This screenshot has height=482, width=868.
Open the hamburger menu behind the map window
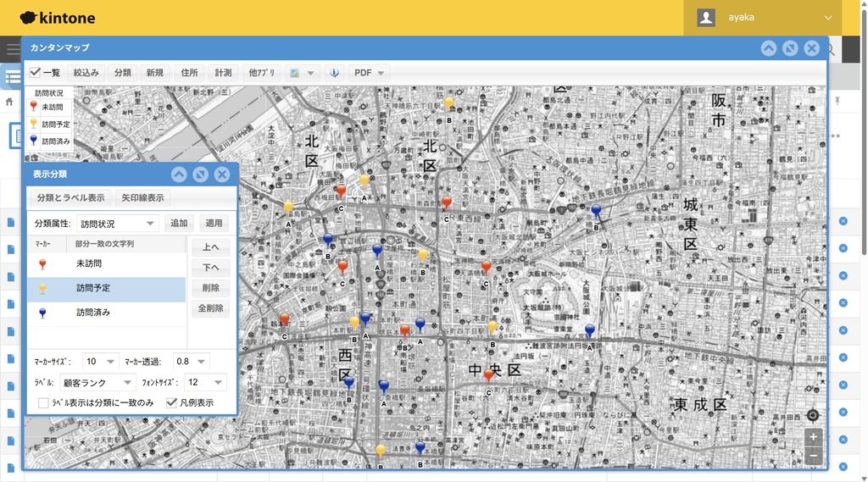(x=12, y=48)
